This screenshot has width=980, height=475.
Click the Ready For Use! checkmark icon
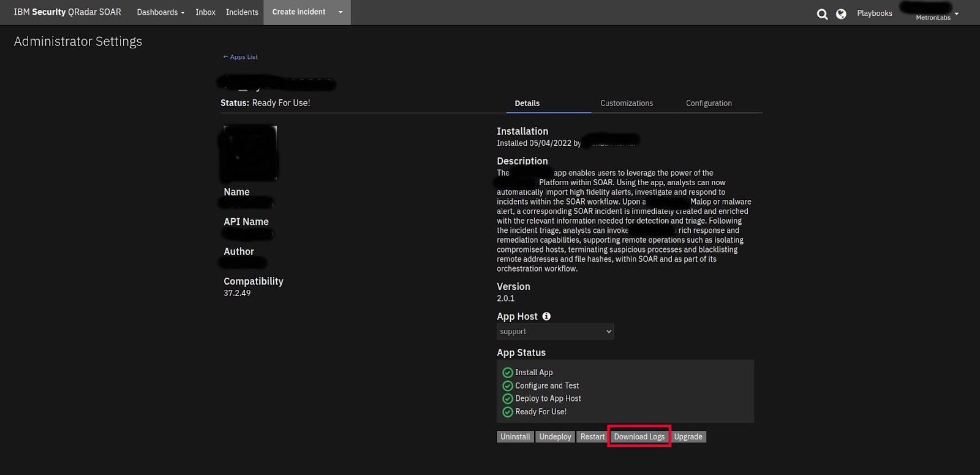(x=507, y=412)
